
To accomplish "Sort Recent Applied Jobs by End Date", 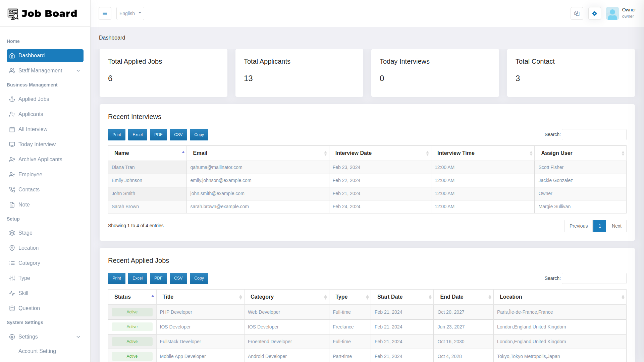I will click(451, 297).
